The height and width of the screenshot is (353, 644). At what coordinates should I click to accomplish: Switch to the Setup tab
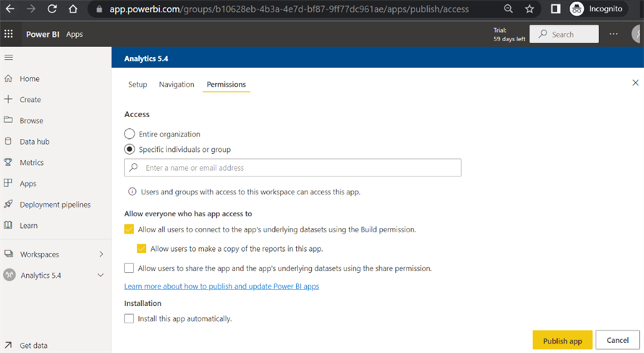[137, 84]
